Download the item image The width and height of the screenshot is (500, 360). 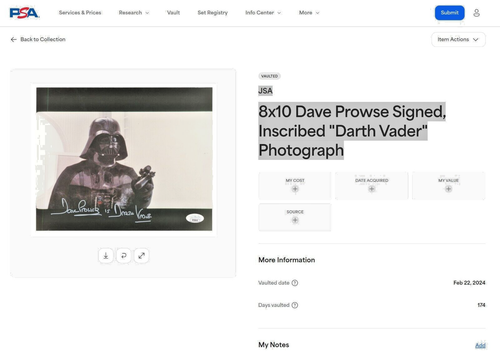[106, 256]
